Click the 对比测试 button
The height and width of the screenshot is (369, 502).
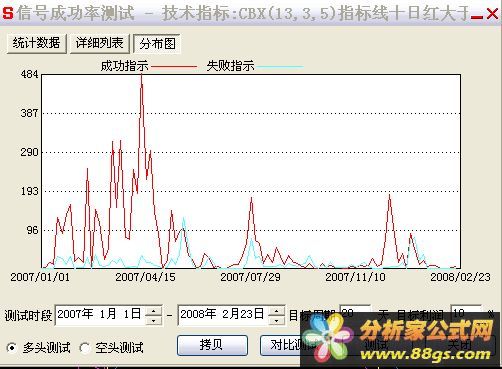[x=287, y=345]
